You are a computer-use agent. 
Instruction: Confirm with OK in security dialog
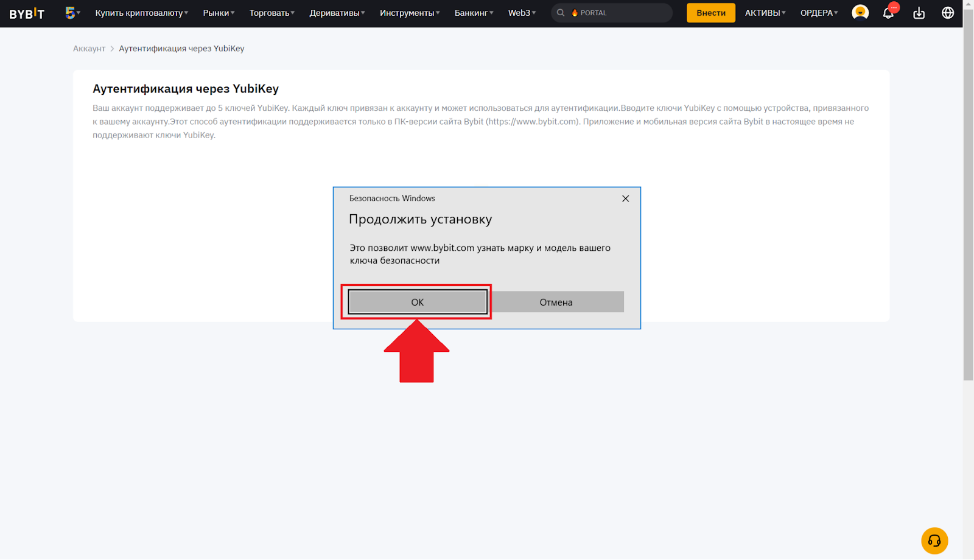[x=418, y=302]
